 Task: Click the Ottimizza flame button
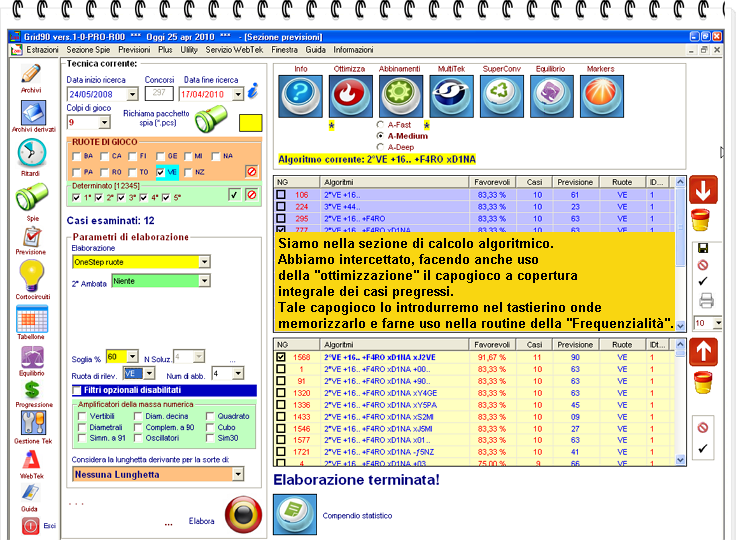click(351, 96)
